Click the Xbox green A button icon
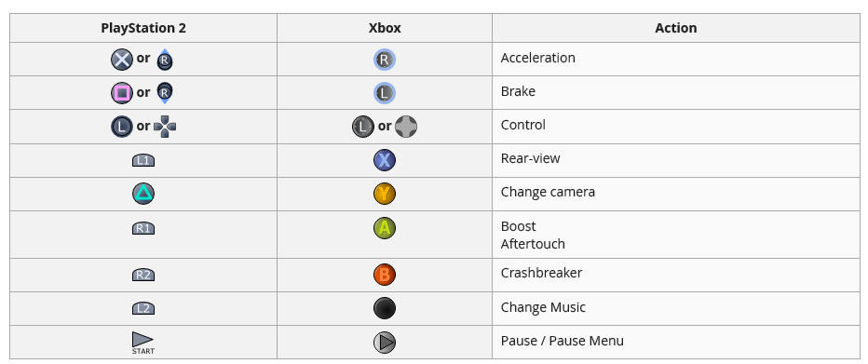 385,228
